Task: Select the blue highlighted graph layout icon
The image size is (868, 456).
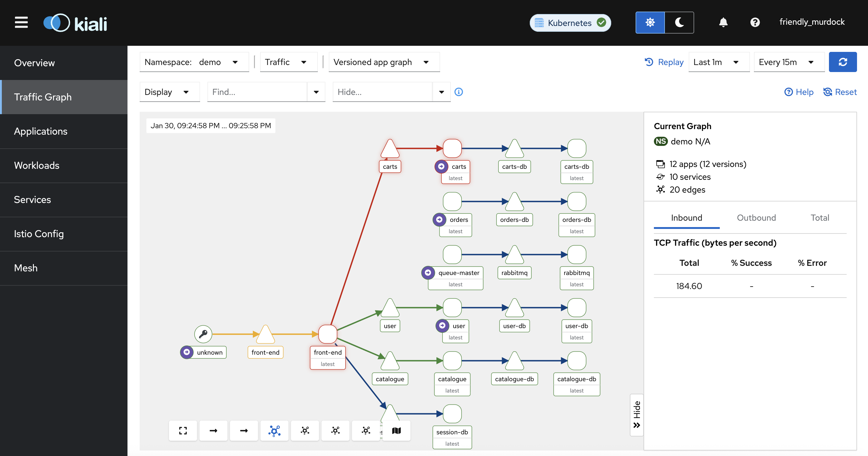Action: 274,431
